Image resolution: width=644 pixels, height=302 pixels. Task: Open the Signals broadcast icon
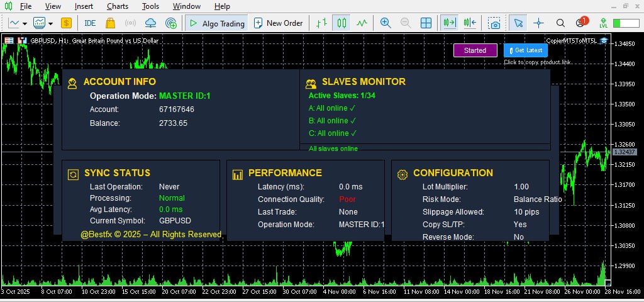click(130, 23)
